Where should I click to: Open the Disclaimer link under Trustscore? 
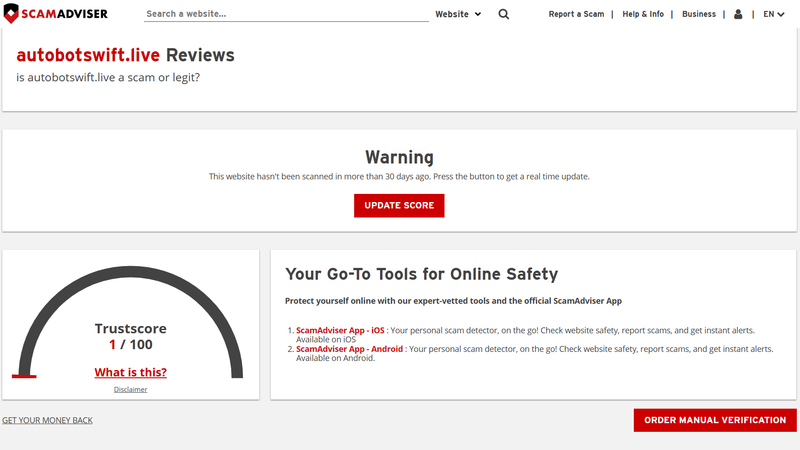pyautogui.click(x=131, y=389)
